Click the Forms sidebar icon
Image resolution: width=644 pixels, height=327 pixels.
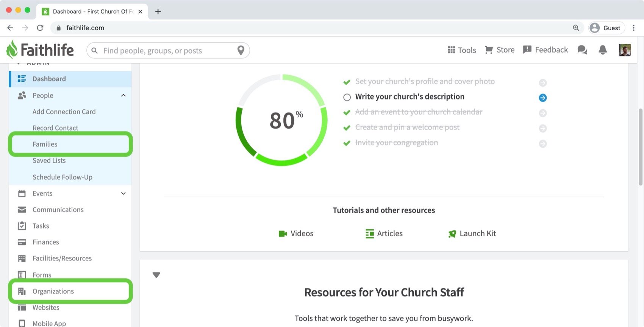(x=22, y=275)
